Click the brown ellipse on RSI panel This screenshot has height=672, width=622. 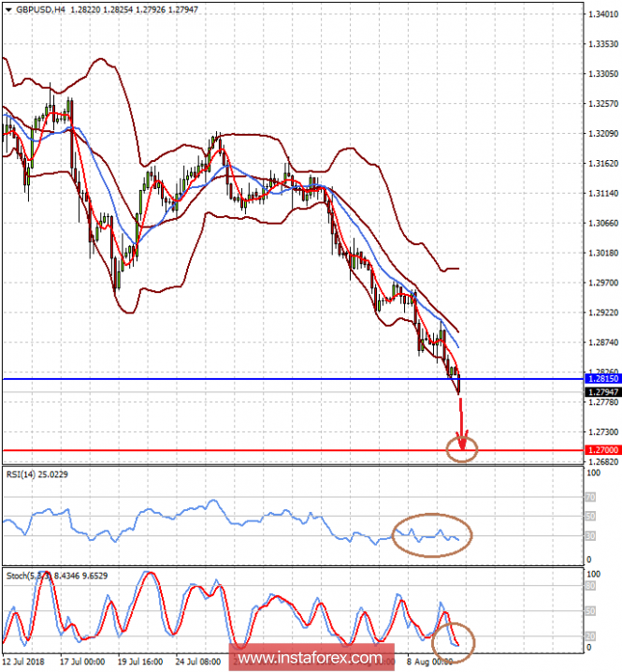[433, 534]
